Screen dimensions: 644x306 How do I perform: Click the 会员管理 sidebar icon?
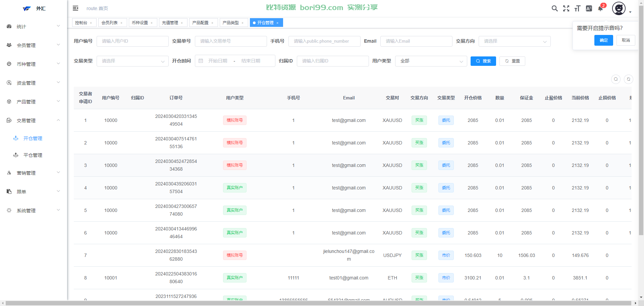click(x=9, y=45)
